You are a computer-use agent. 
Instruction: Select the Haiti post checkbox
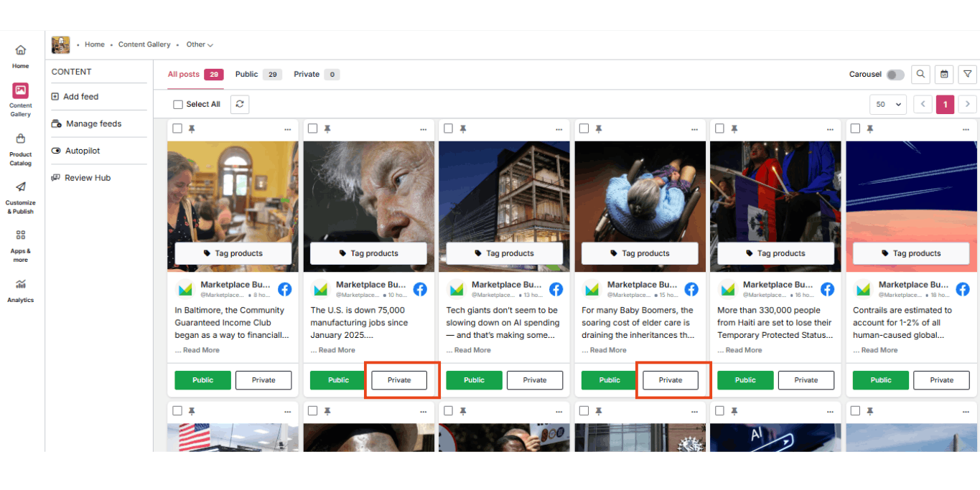tap(720, 128)
